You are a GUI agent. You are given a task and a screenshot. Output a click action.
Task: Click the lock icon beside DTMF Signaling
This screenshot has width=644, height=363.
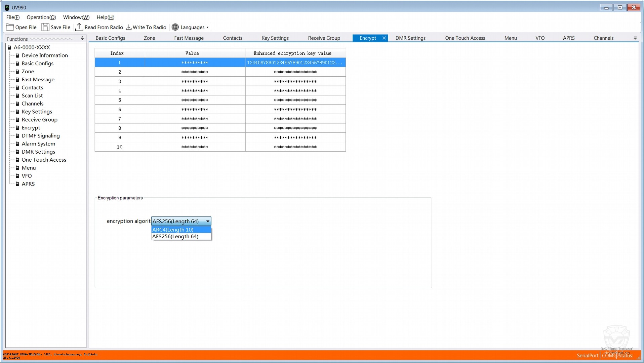17,136
